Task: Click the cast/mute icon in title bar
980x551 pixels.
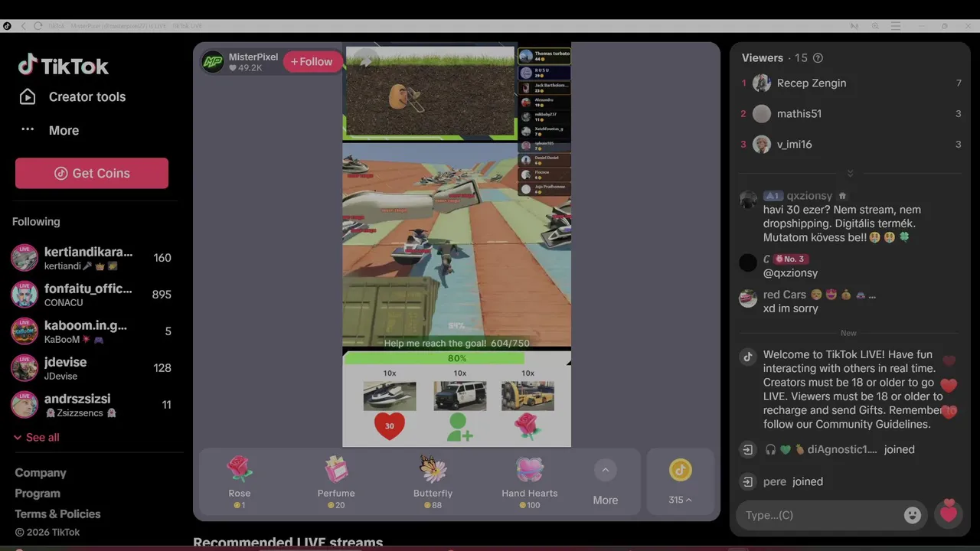Action: (854, 26)
